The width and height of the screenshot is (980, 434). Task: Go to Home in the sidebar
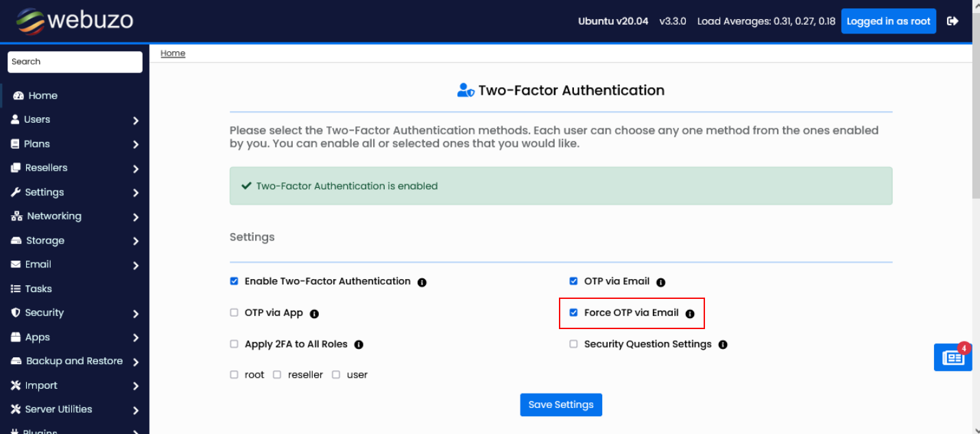click(43, 95)
